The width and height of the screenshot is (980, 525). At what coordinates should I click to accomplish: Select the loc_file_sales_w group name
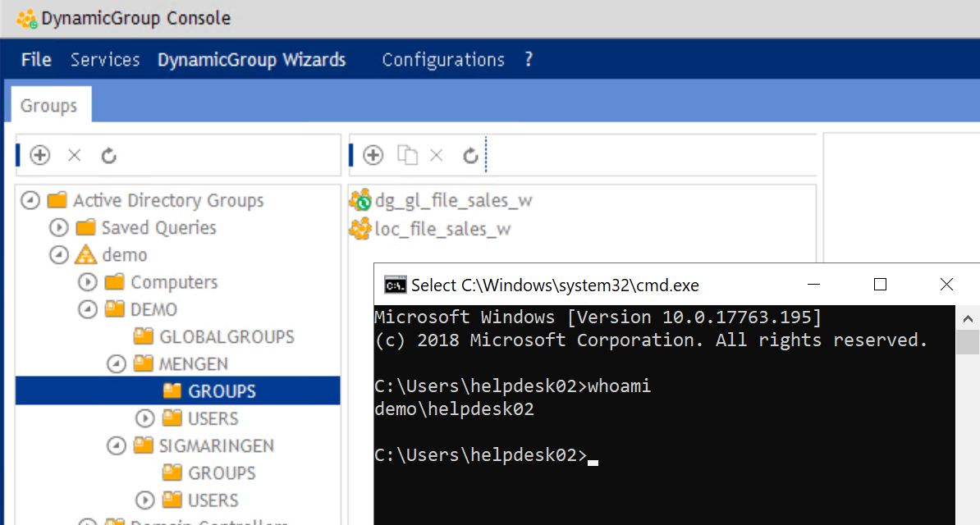442,230
